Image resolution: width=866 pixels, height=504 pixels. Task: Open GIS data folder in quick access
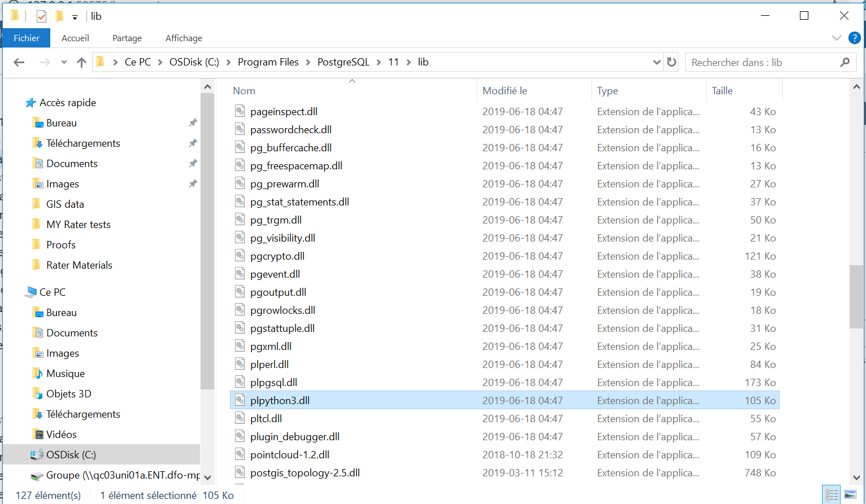point(65,204)
